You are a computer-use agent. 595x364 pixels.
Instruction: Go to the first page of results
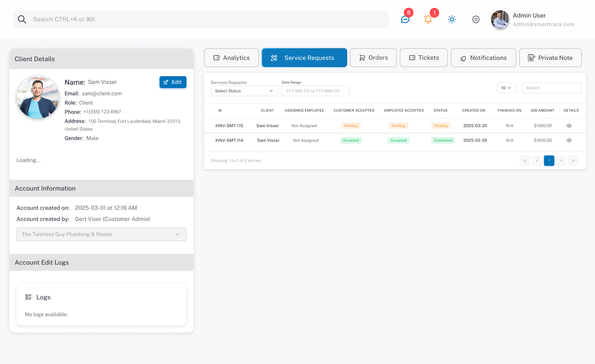tap(525, 161)
